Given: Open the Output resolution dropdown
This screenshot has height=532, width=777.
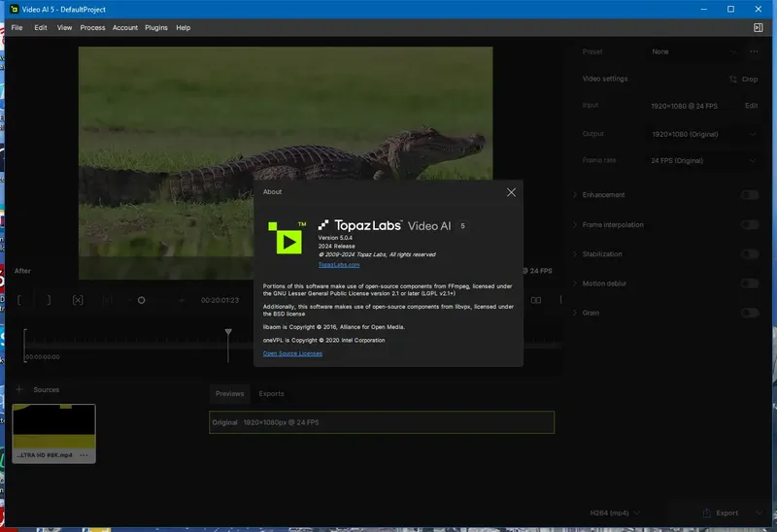Looking at the screenshot, I should [703, 134].
